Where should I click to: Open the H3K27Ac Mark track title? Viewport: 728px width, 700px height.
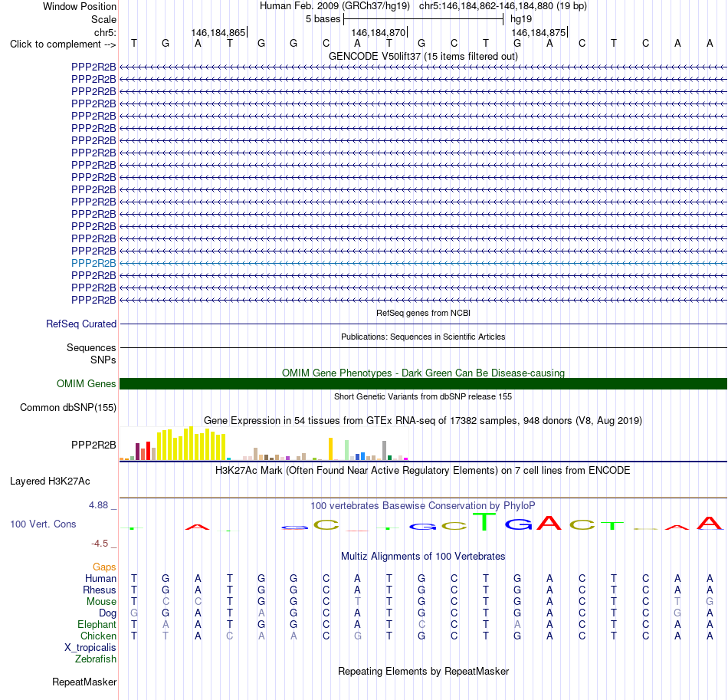point(423,471)
